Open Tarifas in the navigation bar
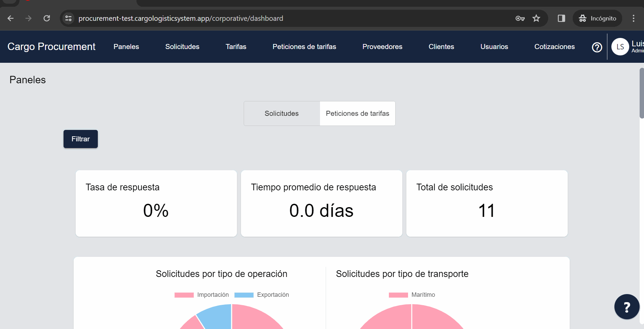Screen dimensions: 644x329 coord(236,47)
